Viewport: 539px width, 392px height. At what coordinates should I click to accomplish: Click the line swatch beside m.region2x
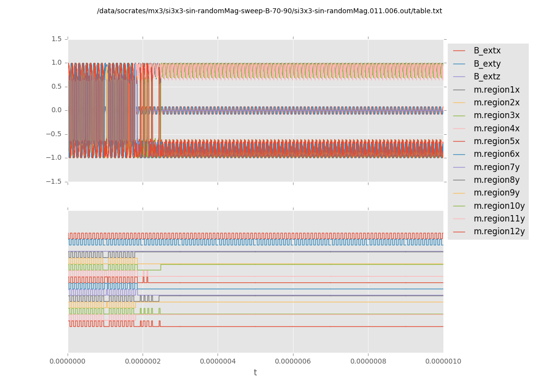click(459, 103)
